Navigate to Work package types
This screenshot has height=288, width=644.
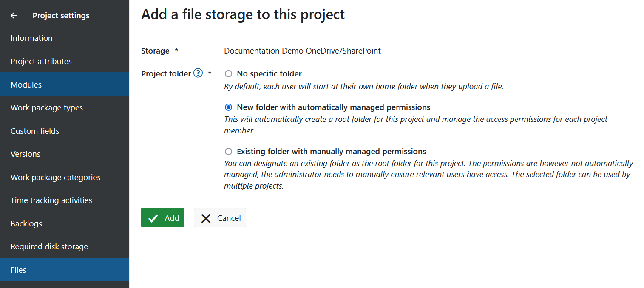click(47, 108)
